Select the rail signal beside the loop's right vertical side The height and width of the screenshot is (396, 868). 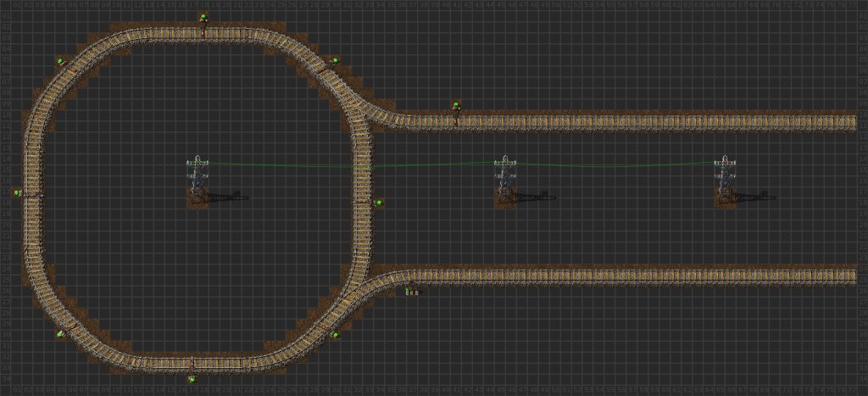point(379,204)
